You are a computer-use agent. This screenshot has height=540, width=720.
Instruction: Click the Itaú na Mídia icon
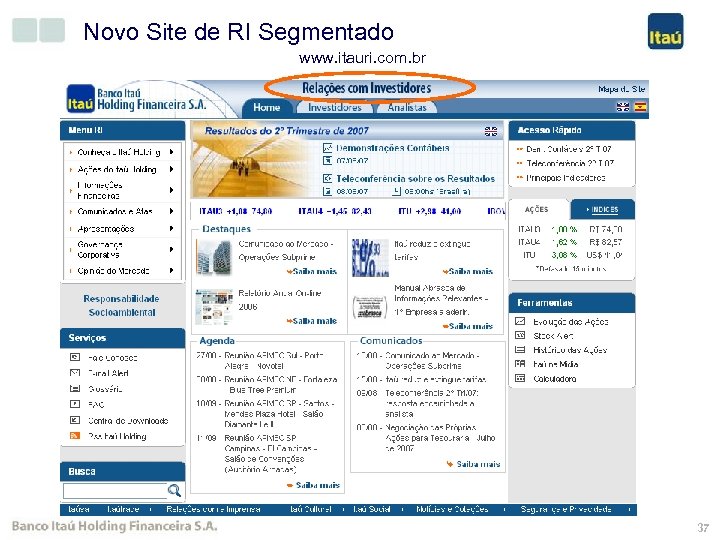[x=520, y=364]
